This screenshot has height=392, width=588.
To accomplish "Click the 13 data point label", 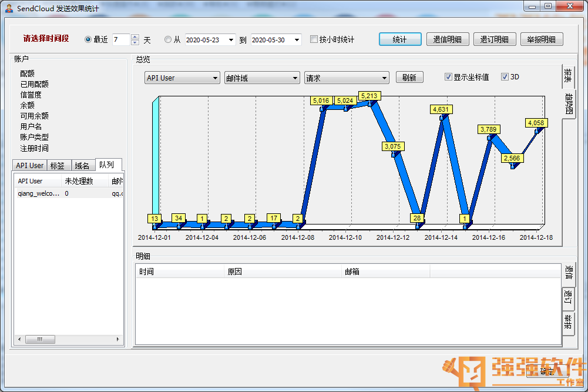I will pyautogui.click(x=154, y=218).
